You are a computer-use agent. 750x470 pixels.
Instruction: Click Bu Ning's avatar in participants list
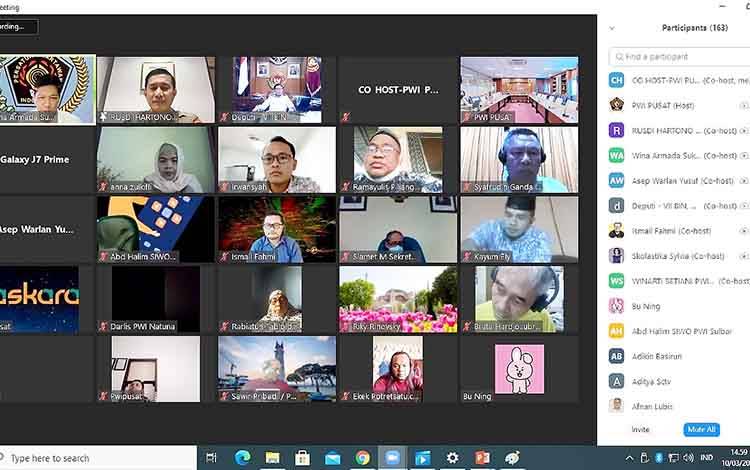(x=616, y=306)
